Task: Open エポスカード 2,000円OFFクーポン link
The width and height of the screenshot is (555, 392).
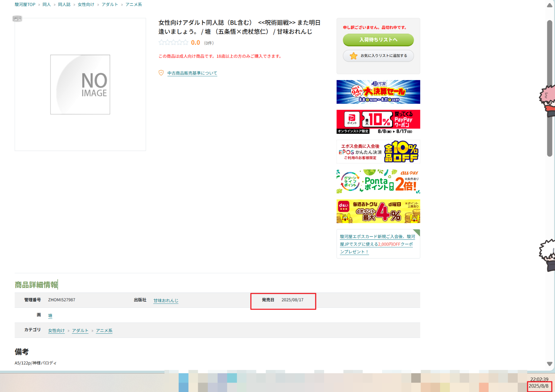Action: 378,244
